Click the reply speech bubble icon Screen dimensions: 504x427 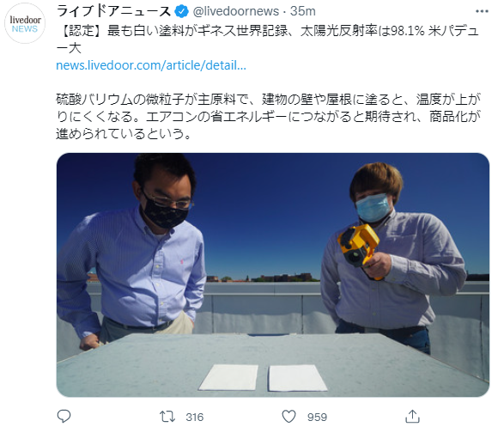(x=64, y=417)
